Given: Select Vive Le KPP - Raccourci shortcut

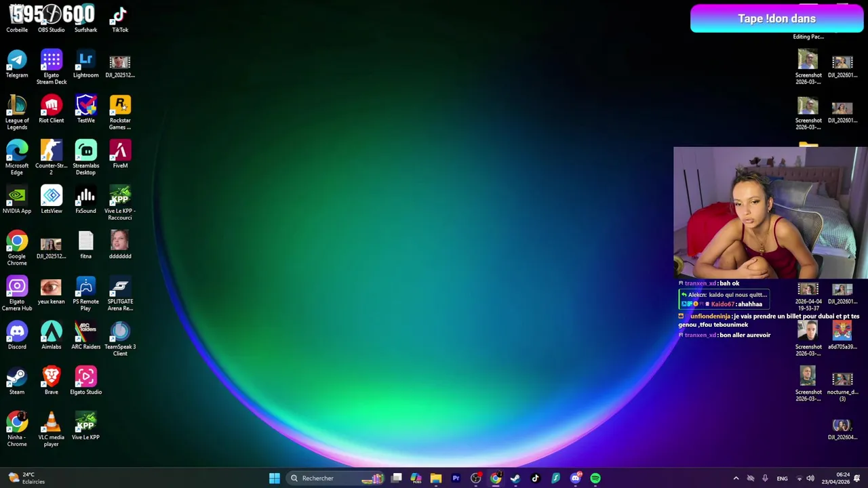Looking at the screenshot, I should [120, 203].
